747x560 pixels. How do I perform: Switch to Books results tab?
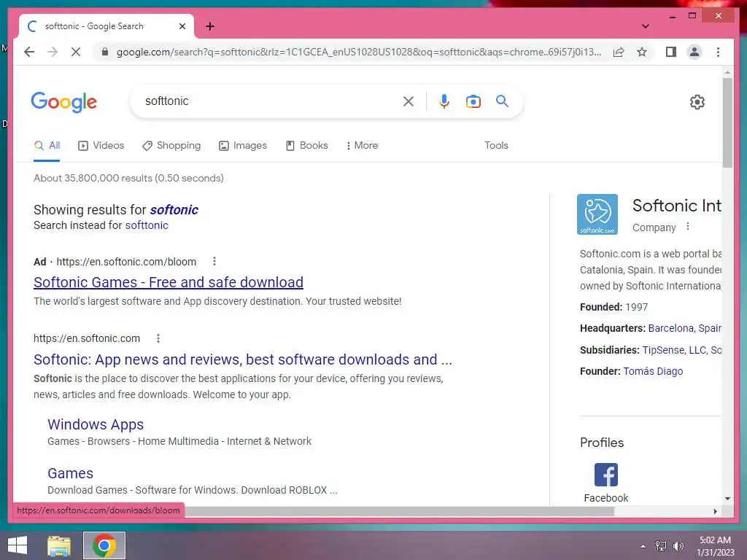[306, 146]
